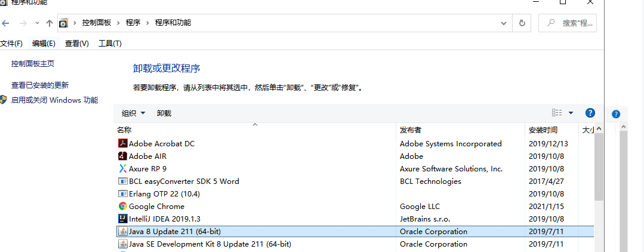Click the Erlang OTP 22 program icon

click(x=123, y=193)
